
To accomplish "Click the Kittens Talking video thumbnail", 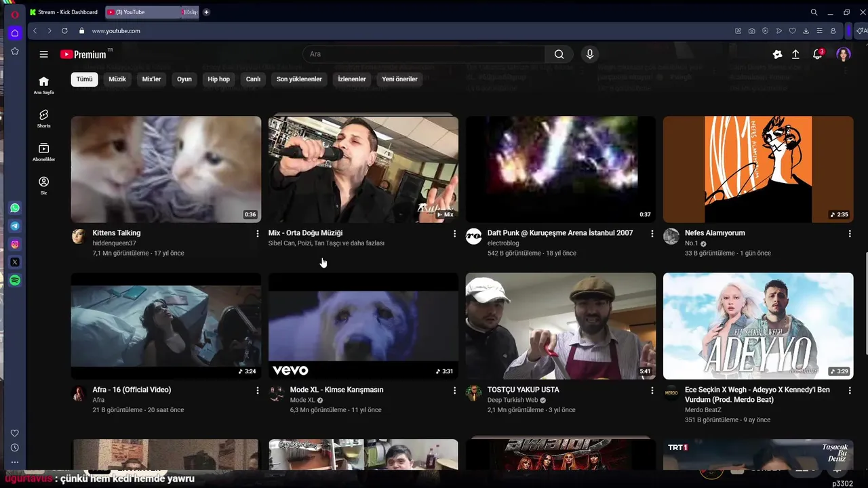I will [166, 169].
